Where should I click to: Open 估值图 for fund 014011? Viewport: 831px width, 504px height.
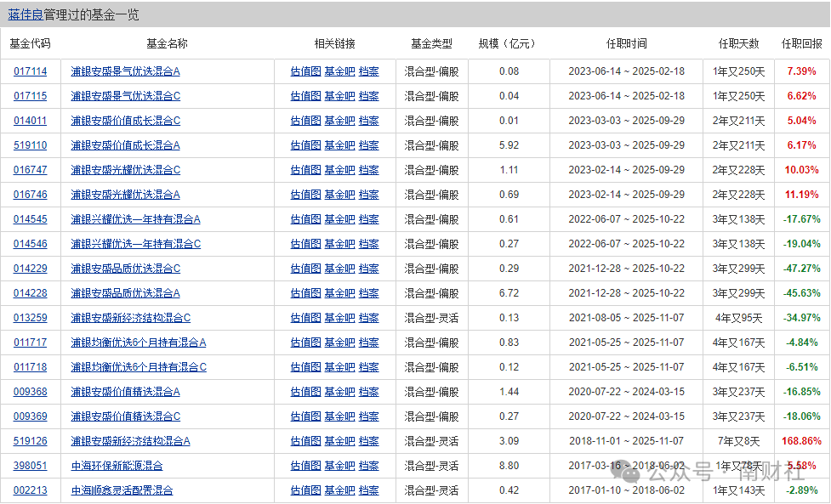coord(305,121)
